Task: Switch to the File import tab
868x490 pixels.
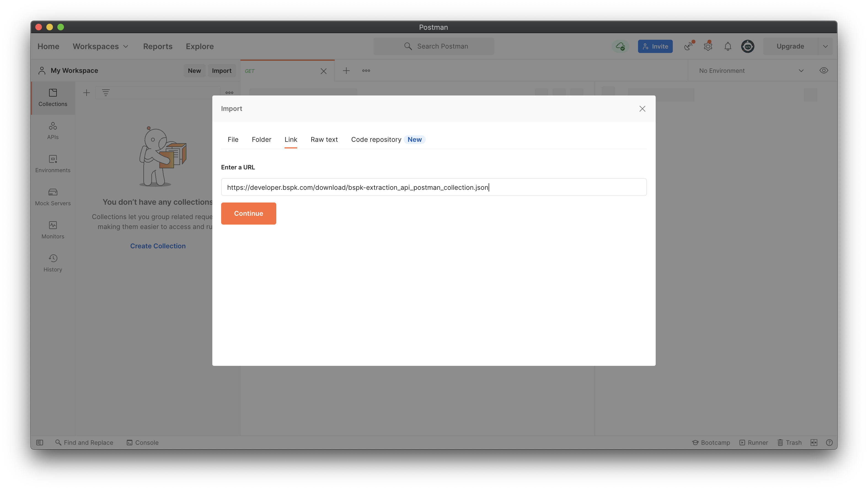Action: (x=233, y=140)
